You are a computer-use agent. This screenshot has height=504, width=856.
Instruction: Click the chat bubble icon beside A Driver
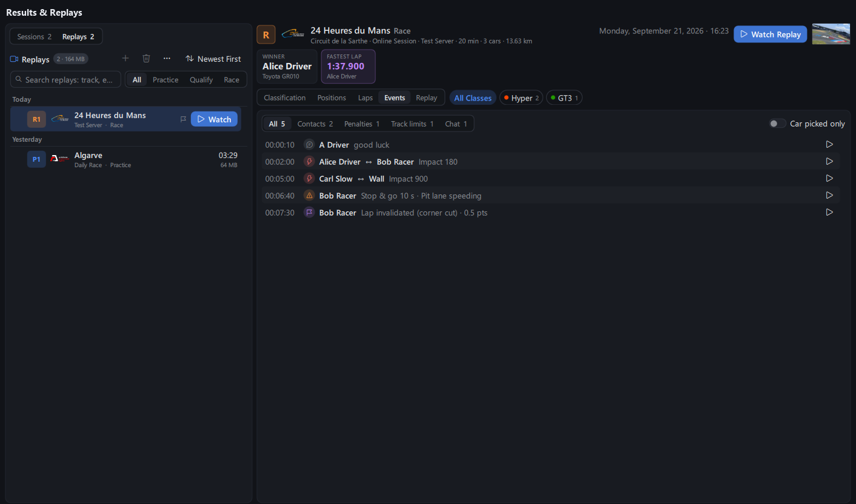point(309,145)
